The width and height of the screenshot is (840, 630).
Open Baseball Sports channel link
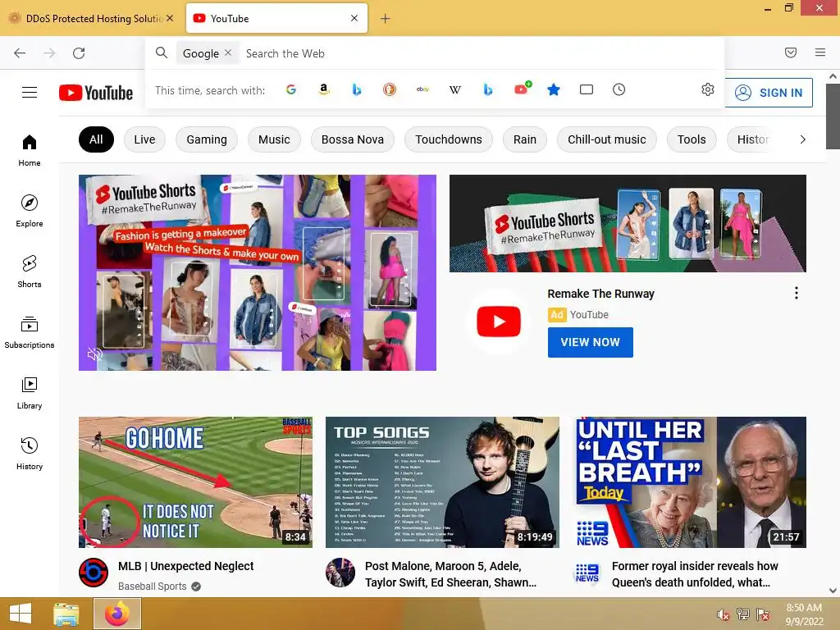[x=152, y=587]
